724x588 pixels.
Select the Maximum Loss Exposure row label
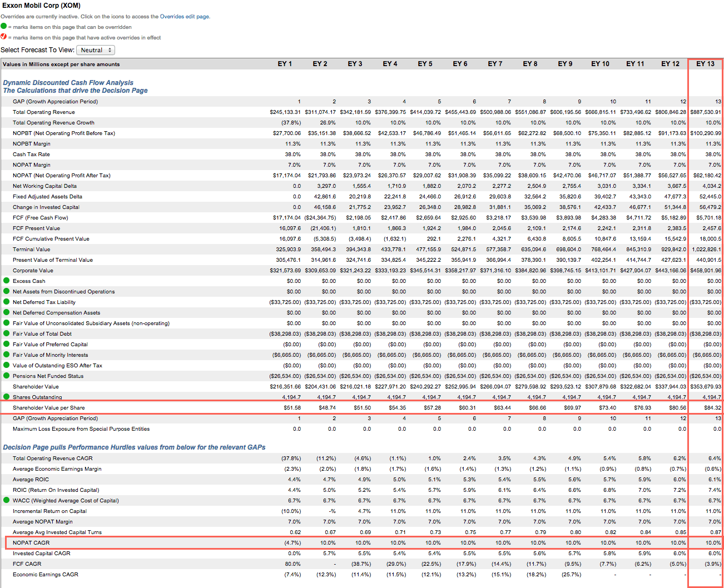pyautogui.click(x=81, y=429)
